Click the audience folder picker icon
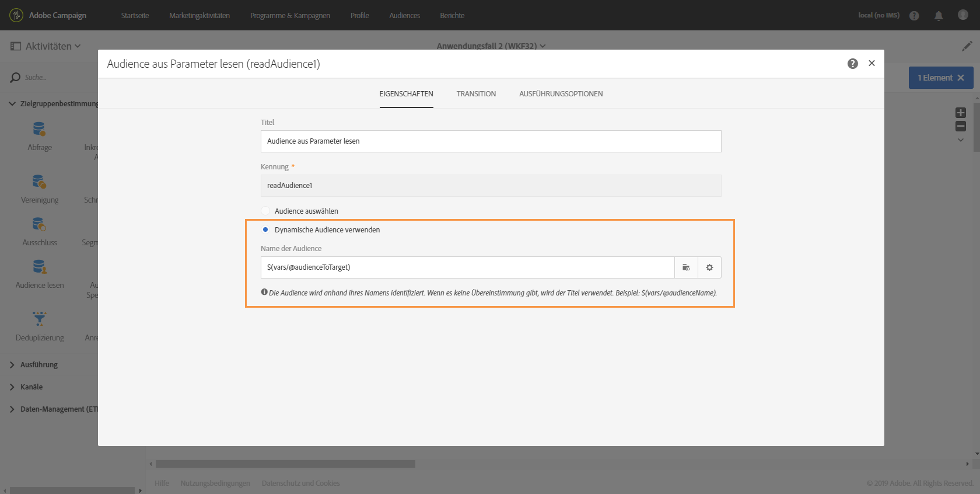980x494 pixels. pyautogui.click(x=686, y=267)
